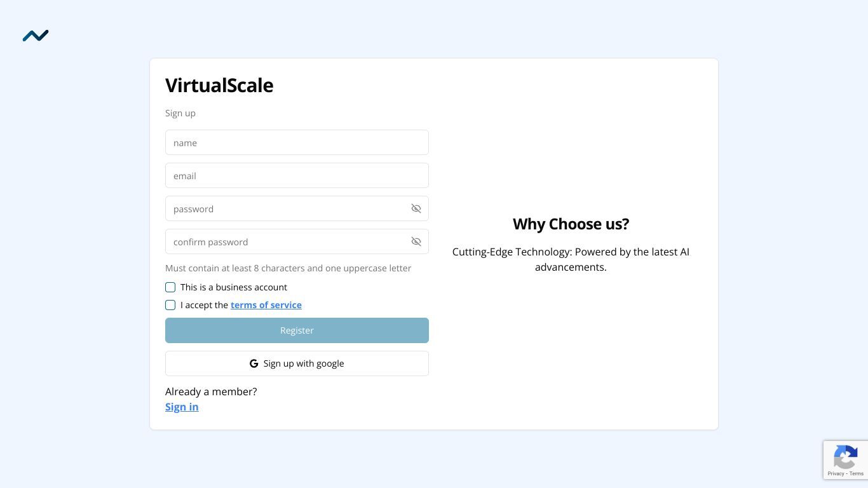This screenshot has height=488, width=868.
Task: Click the reCAPTCHA badge icon
Action: click(846, 456)
